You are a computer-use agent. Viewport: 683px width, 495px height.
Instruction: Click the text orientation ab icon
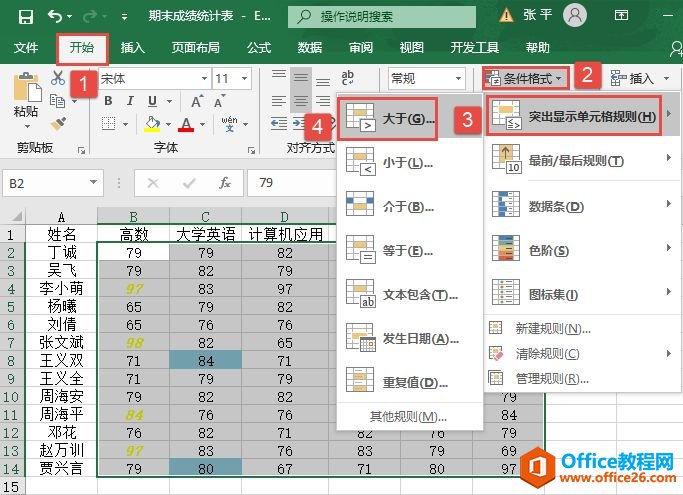tap(348, 78)
